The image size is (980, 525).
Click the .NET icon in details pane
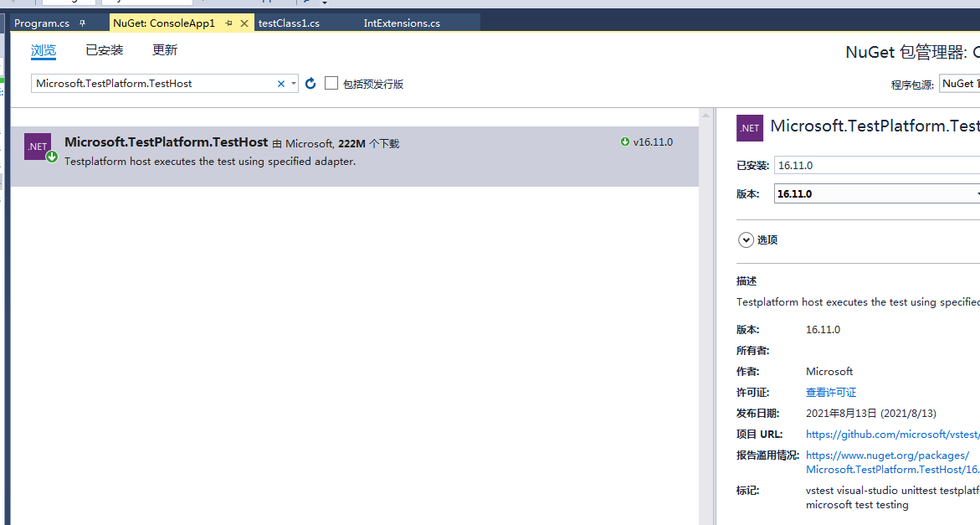coord(749,128)
